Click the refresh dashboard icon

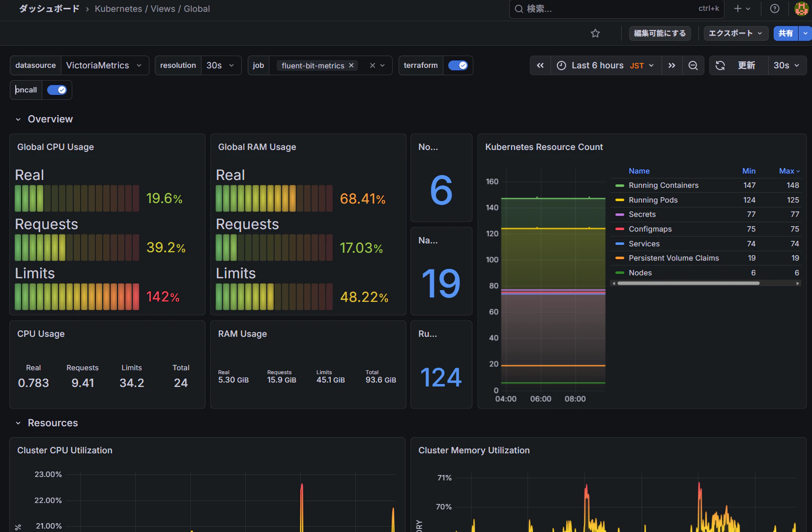720,65
